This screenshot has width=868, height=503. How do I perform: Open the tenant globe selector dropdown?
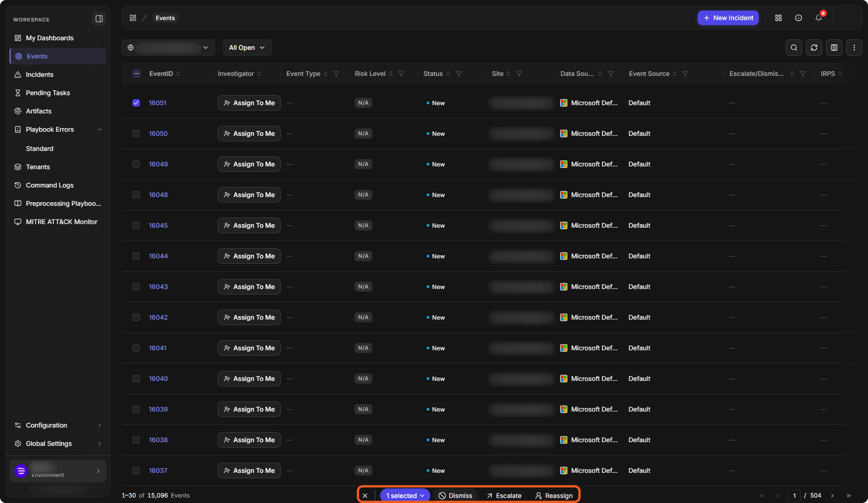168,48
